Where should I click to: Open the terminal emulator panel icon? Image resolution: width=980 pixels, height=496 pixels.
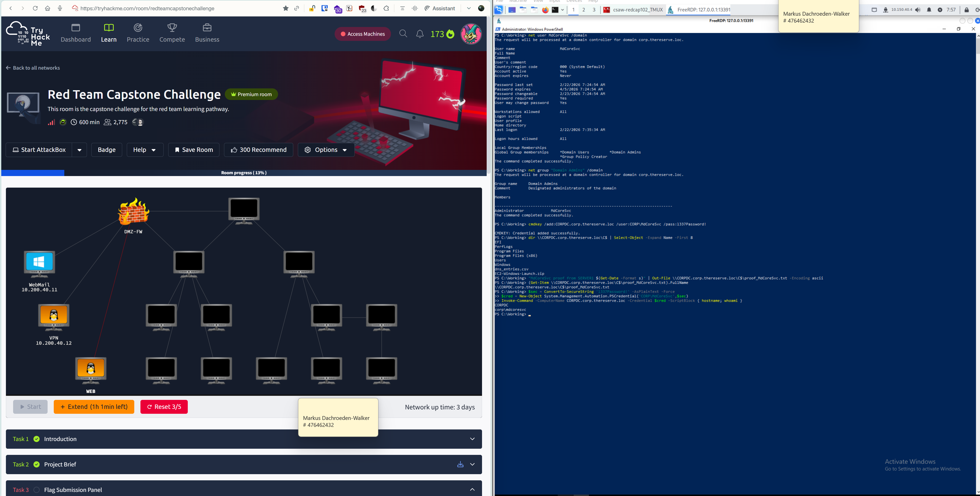click(x=555, y=10)
